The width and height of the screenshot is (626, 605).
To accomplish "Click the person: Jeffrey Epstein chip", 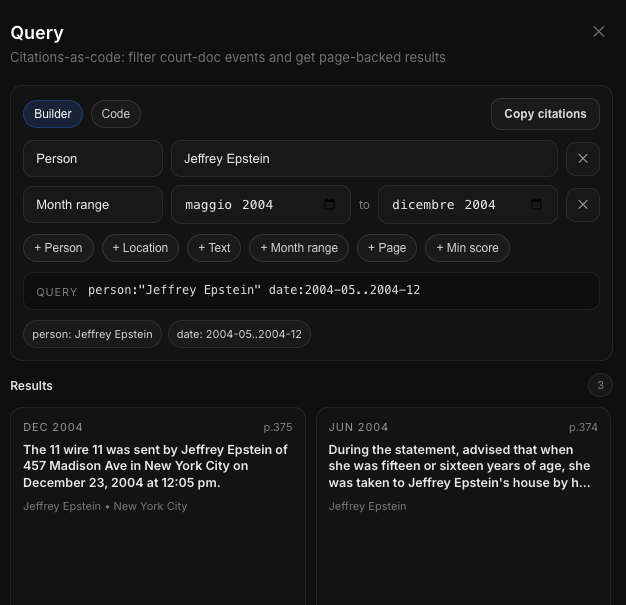I will pos(92,334).
